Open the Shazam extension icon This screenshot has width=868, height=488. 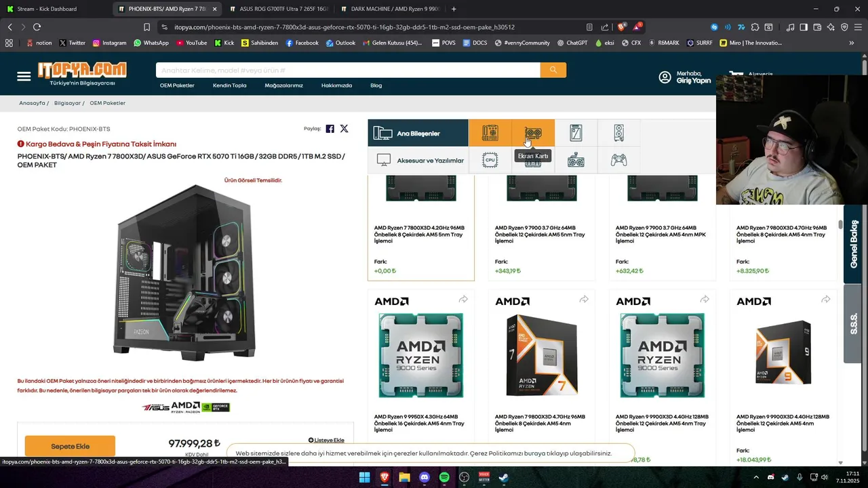pos(714,27)
